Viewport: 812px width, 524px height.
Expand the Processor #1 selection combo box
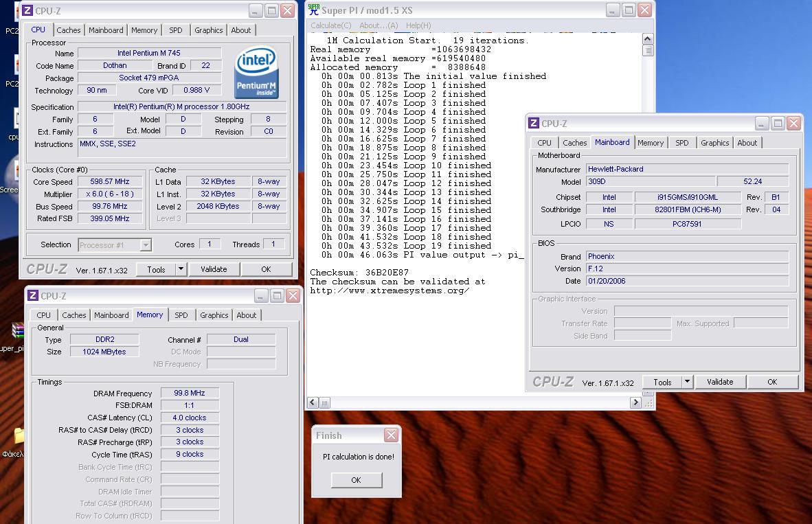pyautogui.click(x=115, y=245)
